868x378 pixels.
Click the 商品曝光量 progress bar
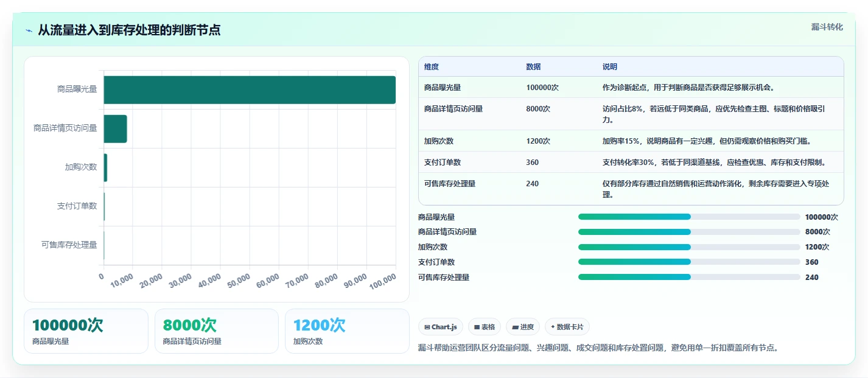click(x=689, y=217)
